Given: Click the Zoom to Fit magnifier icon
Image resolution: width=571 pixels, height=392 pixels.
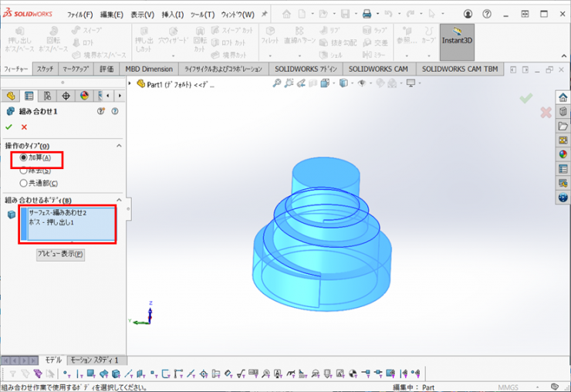Looking at the screenshot, I should pos(277,83).
